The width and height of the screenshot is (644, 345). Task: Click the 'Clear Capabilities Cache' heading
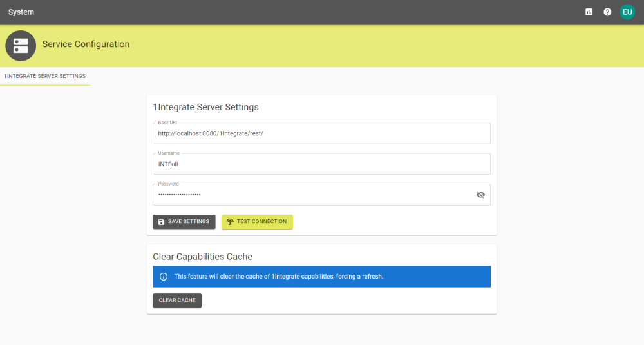click(202, 257)
